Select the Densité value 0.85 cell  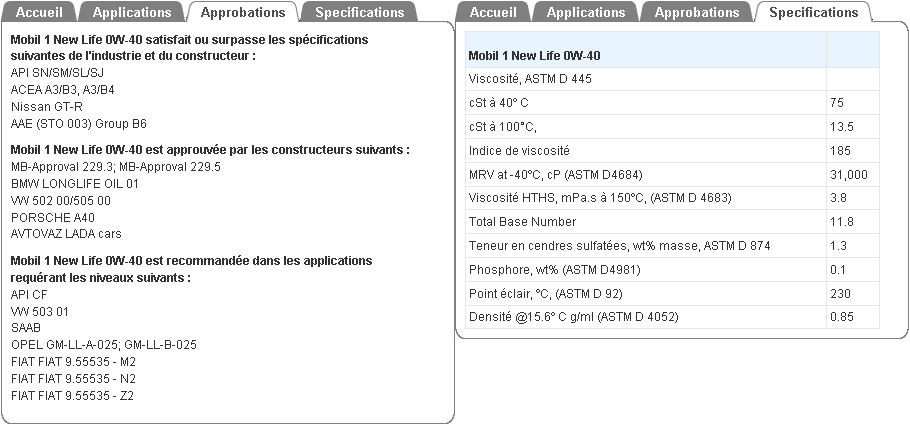tap(841, 318)
